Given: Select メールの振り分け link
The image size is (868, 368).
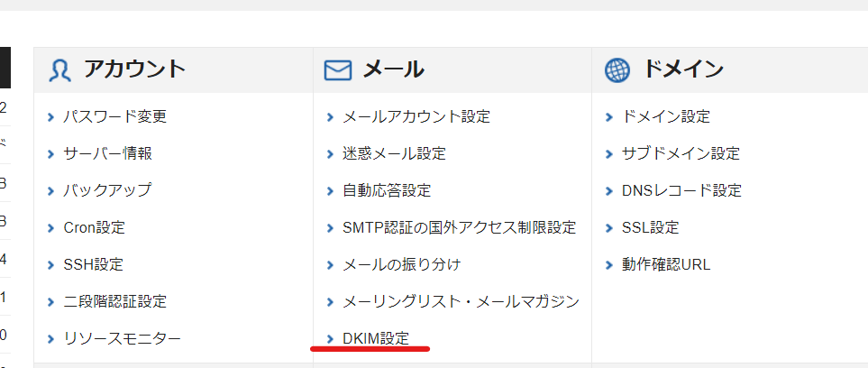Looking at the screenshot, I should click(401, 264).
